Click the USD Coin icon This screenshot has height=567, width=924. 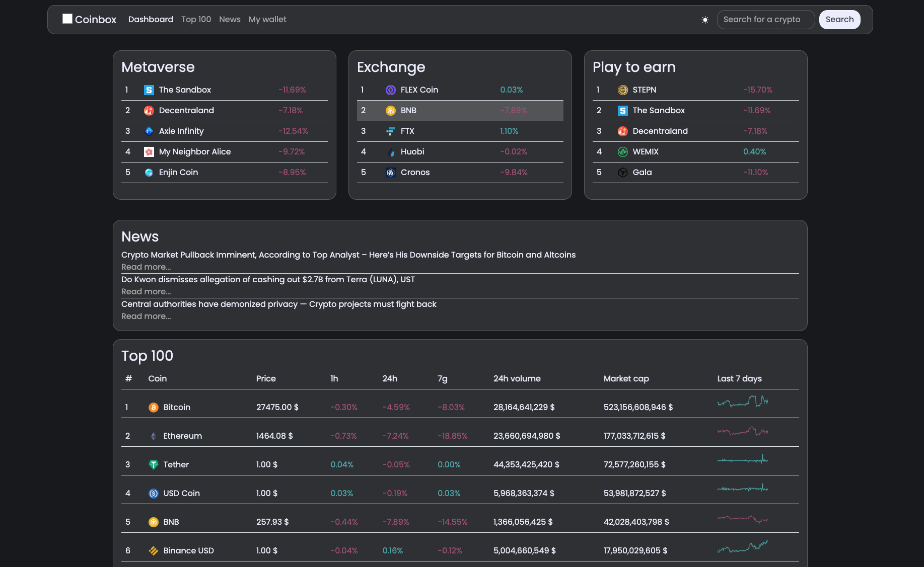154,494
